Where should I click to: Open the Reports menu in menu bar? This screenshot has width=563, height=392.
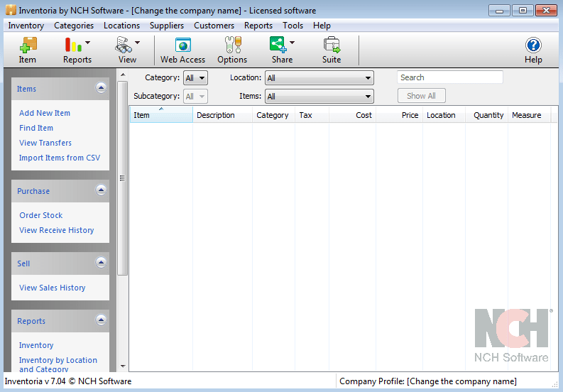point(258,26)
